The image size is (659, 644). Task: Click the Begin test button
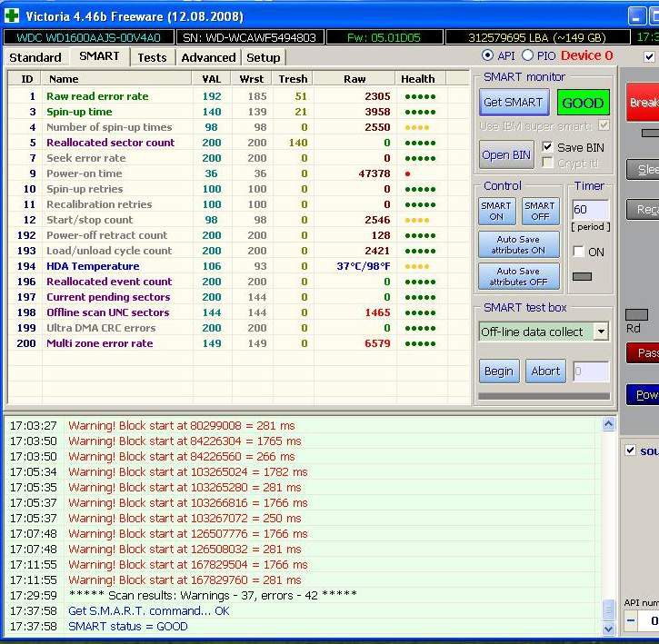click(x=499, y=371)
